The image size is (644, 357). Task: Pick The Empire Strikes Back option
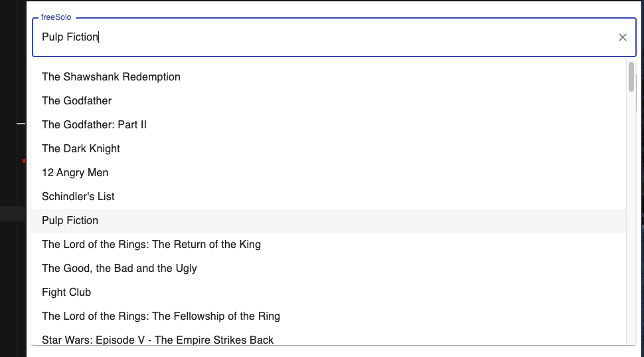157,340
